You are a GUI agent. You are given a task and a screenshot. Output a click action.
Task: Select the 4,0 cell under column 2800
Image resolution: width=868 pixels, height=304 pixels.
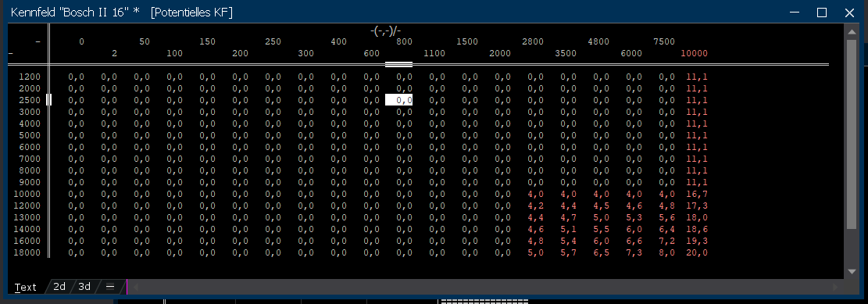pos(536,195)
